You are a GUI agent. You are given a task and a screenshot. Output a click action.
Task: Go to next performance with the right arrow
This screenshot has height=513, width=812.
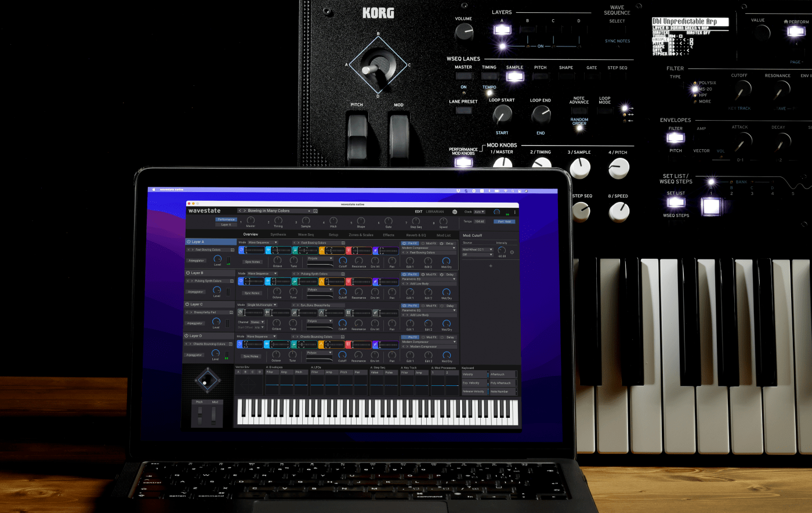click(245, 211)
